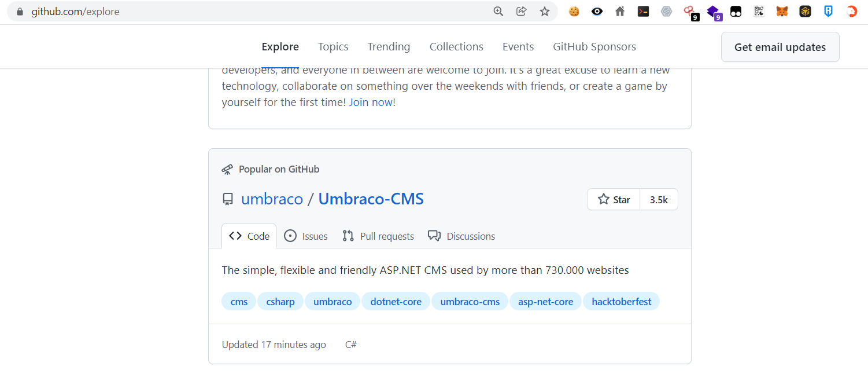Open the Discussions tab

(x=461, y=236)
